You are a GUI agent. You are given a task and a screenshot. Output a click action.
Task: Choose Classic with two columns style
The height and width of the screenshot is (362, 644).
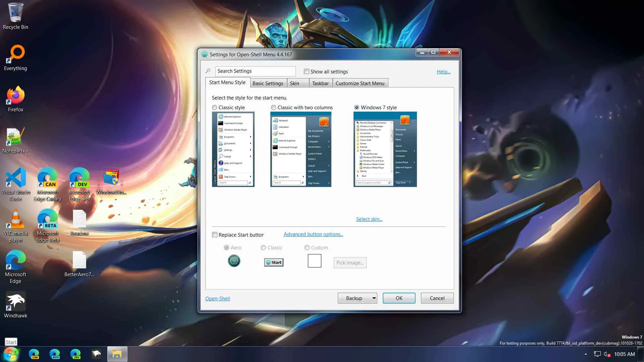pos(274,108)
